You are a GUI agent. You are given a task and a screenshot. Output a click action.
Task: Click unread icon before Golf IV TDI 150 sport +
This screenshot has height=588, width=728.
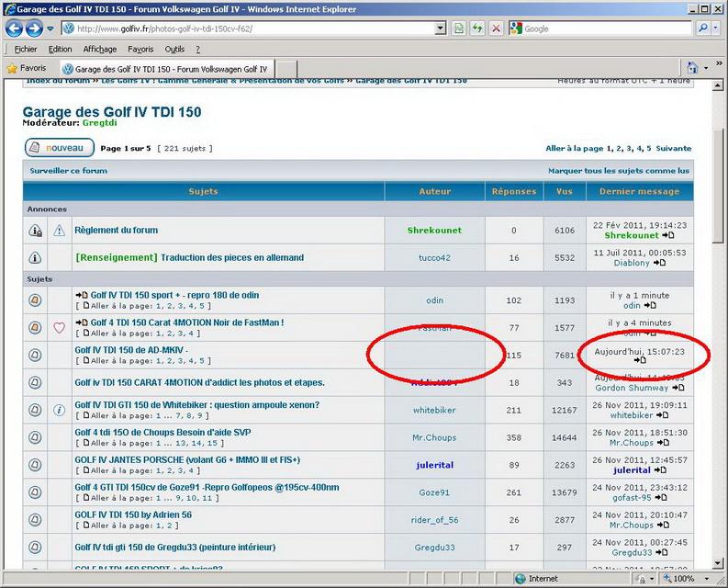[x=82, y=295]
